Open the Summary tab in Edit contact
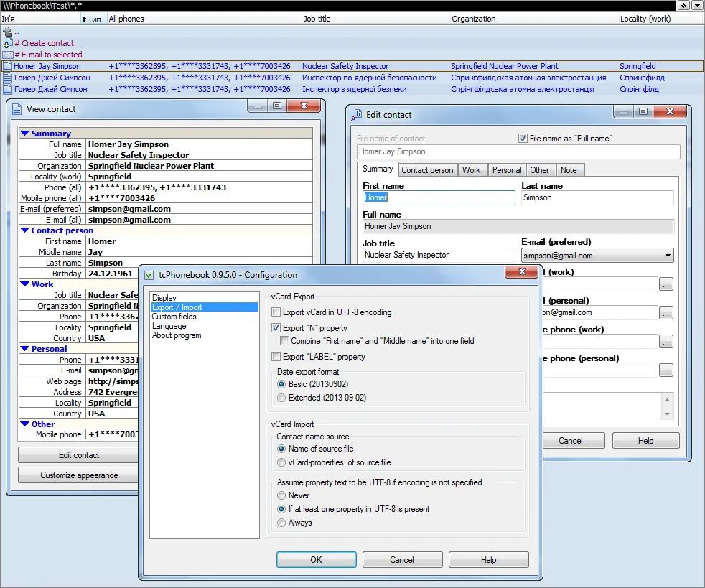 pyautogui.click(x=378, y=169)
